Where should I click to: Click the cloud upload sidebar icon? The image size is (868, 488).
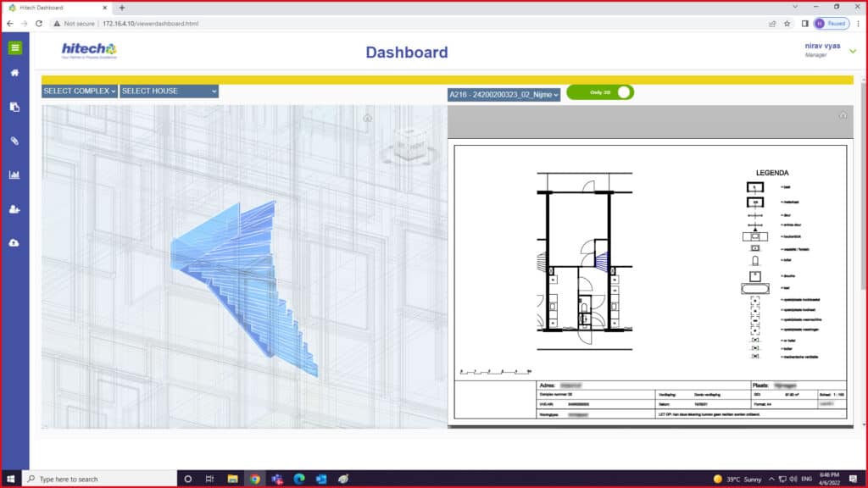click(14, 243)
